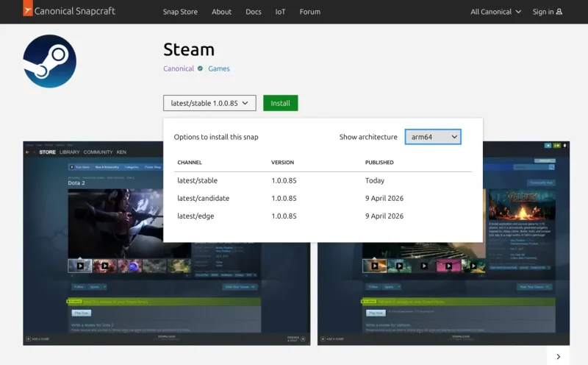588x365 pixels.
Task: Click 9 April 2026 in latest/candidate row
Action: click(x=384, y=198)
